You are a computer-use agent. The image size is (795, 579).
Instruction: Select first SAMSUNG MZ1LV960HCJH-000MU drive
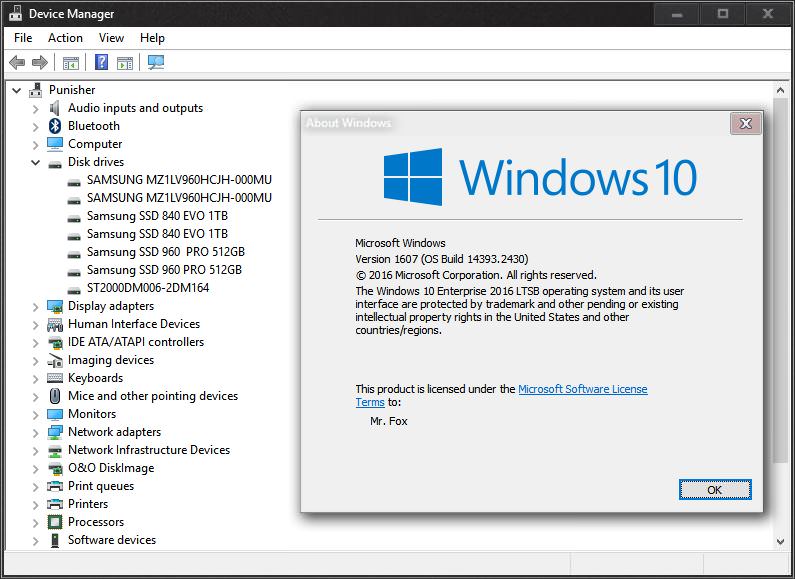[179, 180]
